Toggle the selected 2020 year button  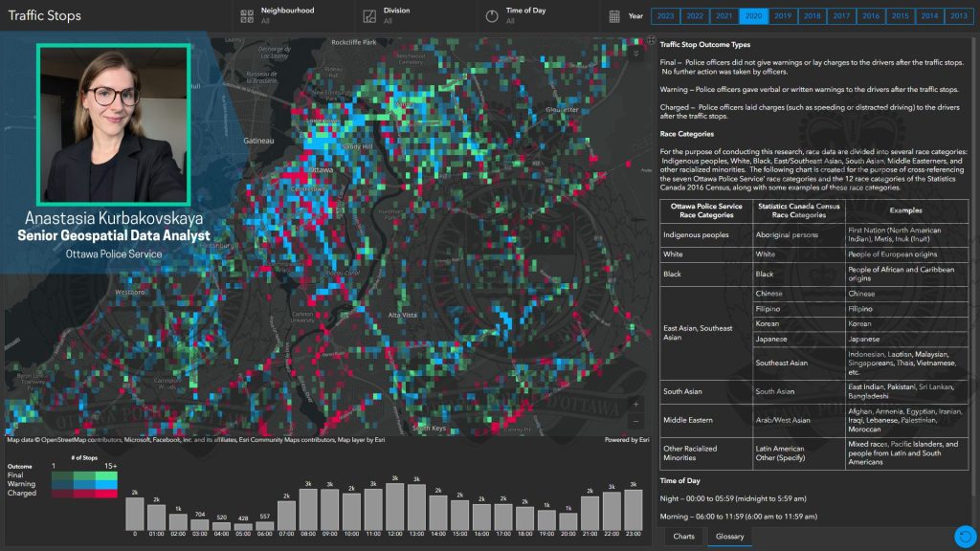[x=753, y=16]
